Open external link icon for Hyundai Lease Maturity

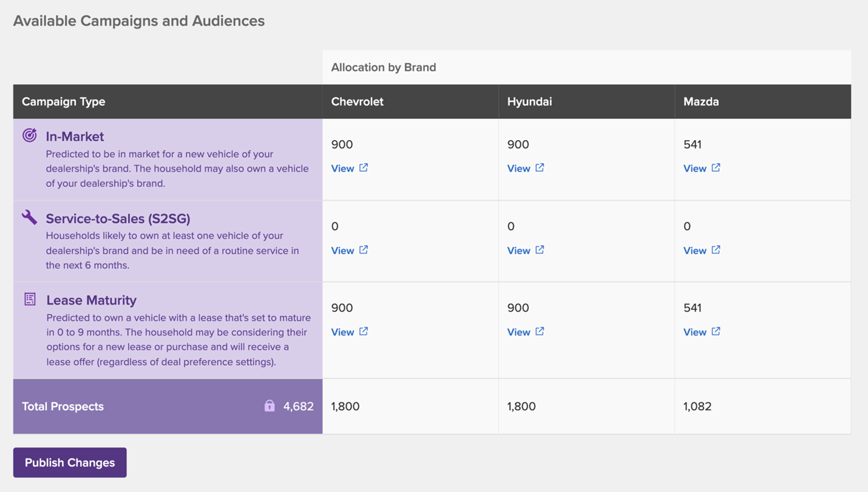(x=540, y=331)
